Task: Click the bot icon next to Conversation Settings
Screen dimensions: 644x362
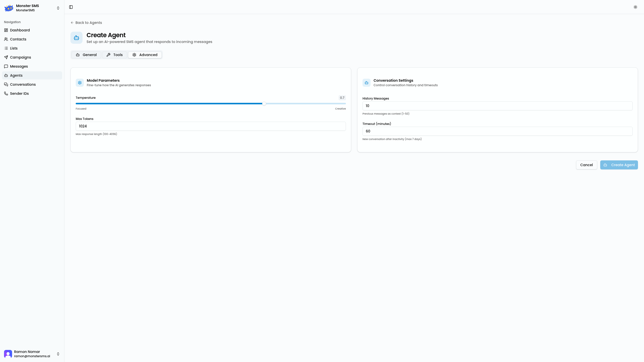Action: click(x=367, y=83)
